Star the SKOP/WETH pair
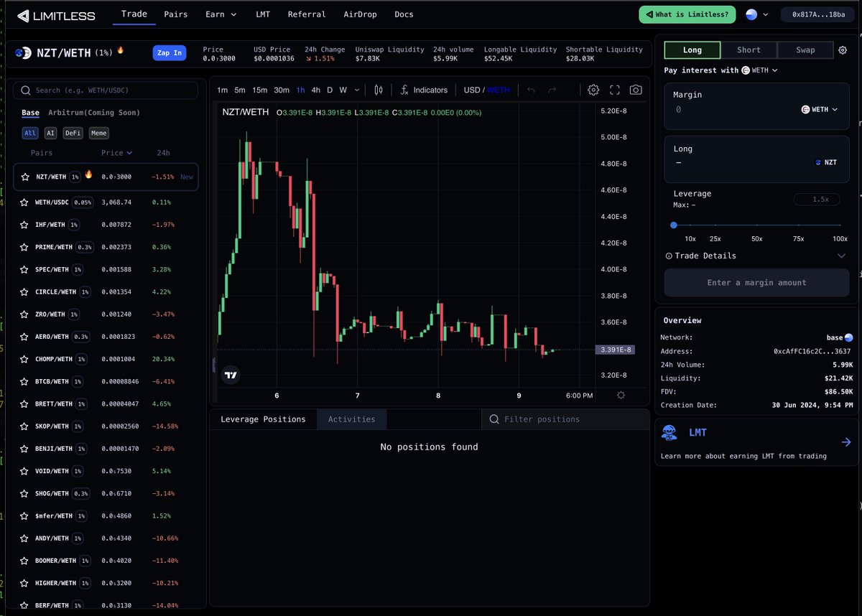The height and width of the screenshot is (616, 862). pos(25,426)
